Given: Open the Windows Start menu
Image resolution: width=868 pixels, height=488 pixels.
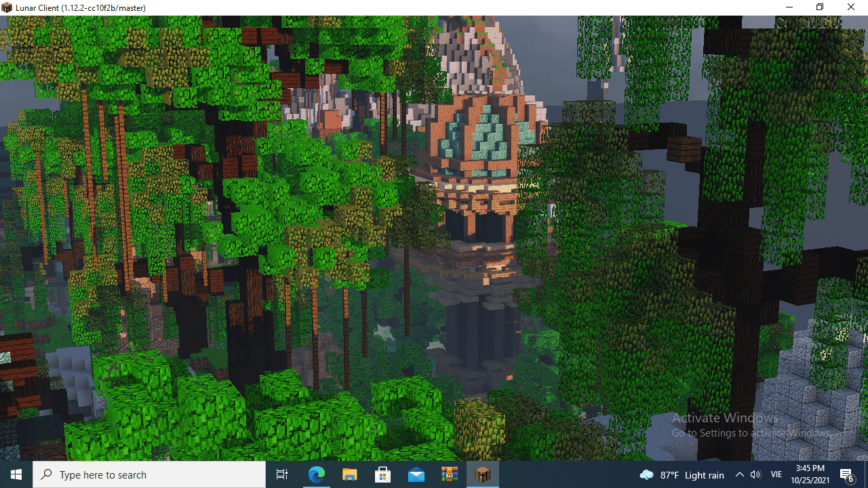Looking at the screenshot, I should tap(16, 474).
